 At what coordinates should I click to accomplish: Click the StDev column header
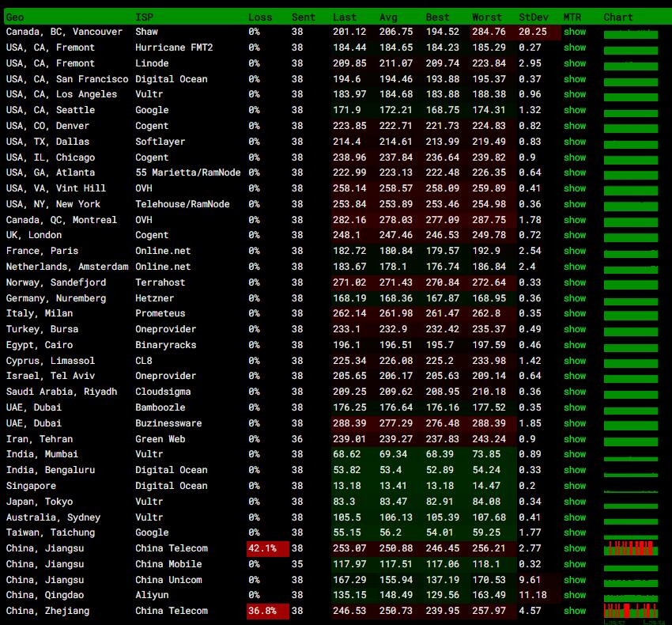point(533,17)
